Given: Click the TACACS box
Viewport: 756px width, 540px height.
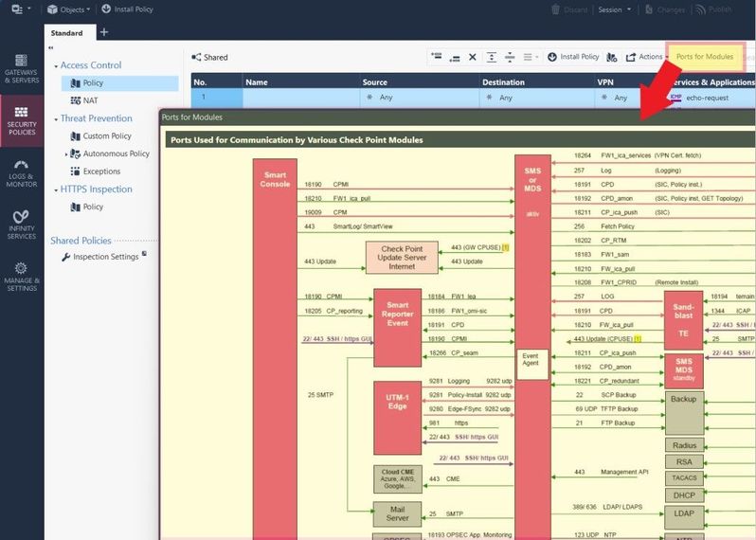Looking at the screenshot, I should click(x=684, y=477).
